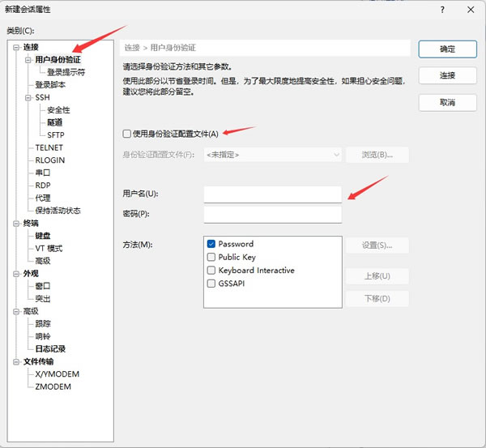486x448 pixels.
Task: Click the help question mark icon
Action: coord(442,10)
